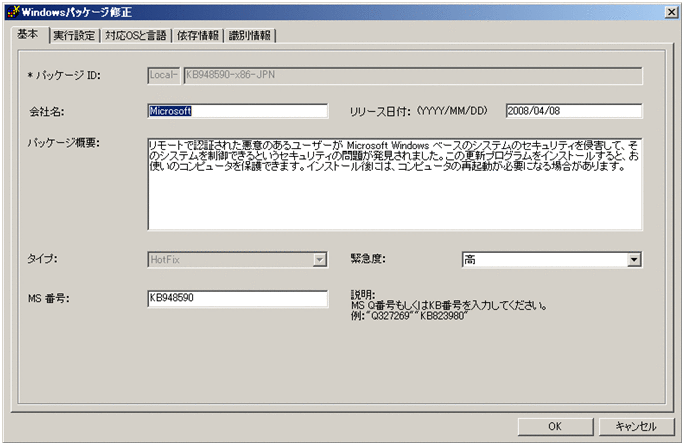Click the application icon in the title bar

tap(13, 12)
